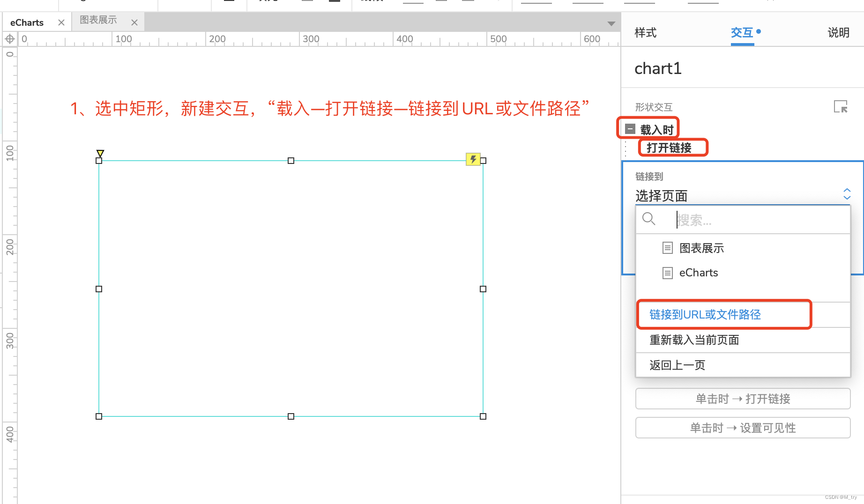Screen dimensions: 864x504
Task: Click the ruler origin crosshair icon
Action: pos(9,39)
